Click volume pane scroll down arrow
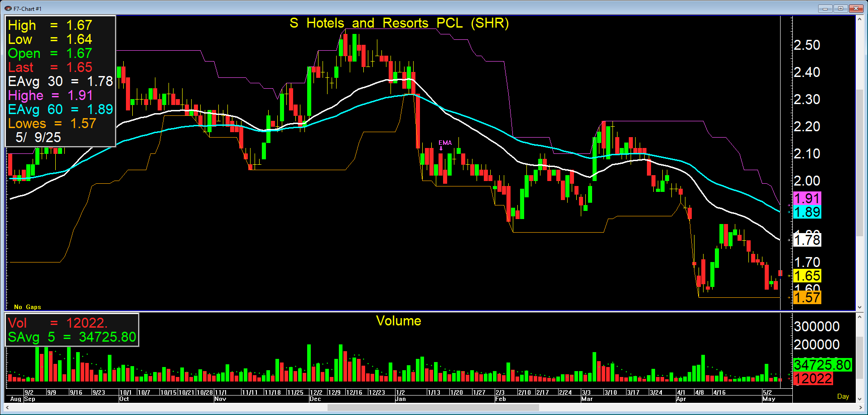868x415 pixels. coord(859,399)
